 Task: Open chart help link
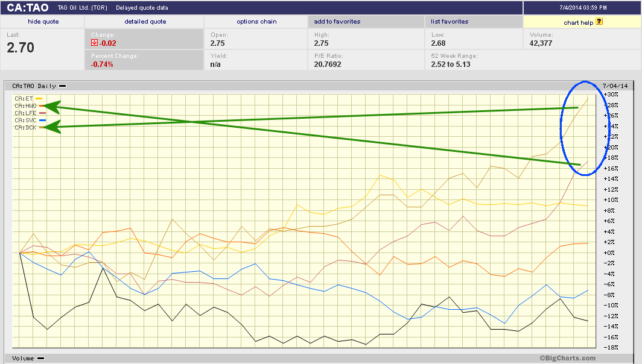click(x=578, y=22)
